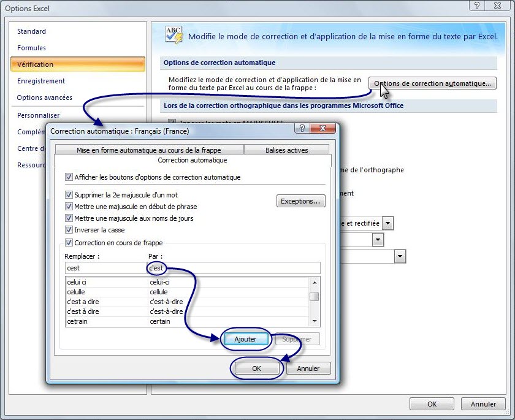Toggle 'Afficher les boutons d'options' checkbox
The width and height of the screenshot is (515, 420).
[x=69, y=177]
